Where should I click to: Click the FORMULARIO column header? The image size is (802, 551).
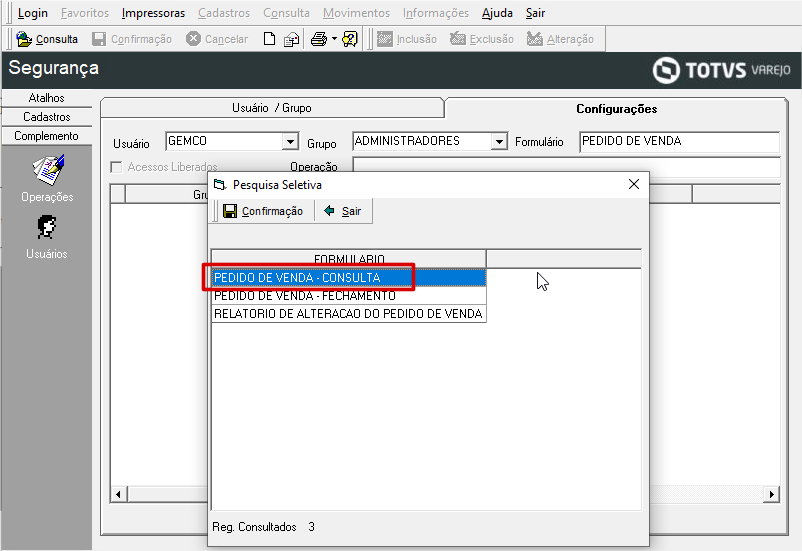[349, 259]
